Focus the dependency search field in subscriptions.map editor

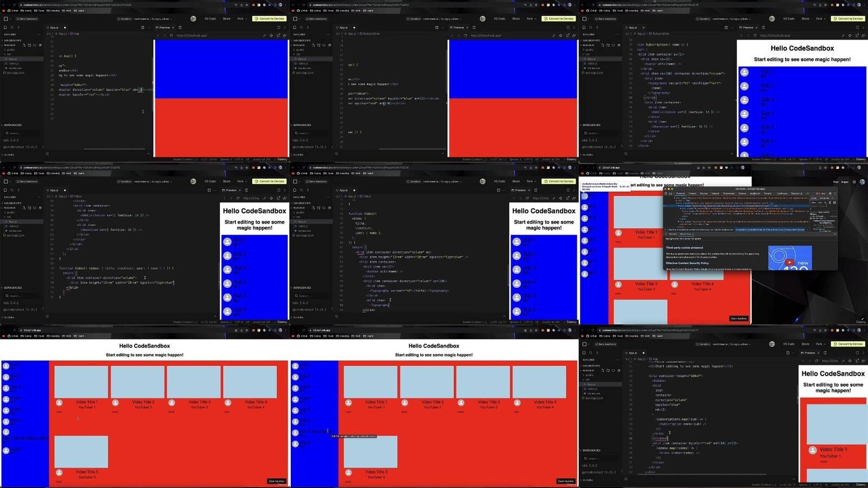pyautogui.click(x=601, y=458)
